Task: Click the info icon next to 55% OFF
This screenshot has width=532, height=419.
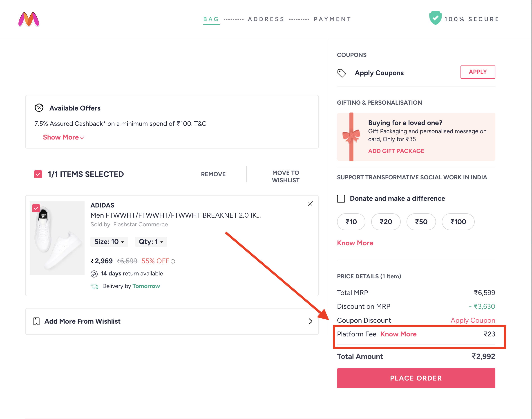Action: [173, 261]
